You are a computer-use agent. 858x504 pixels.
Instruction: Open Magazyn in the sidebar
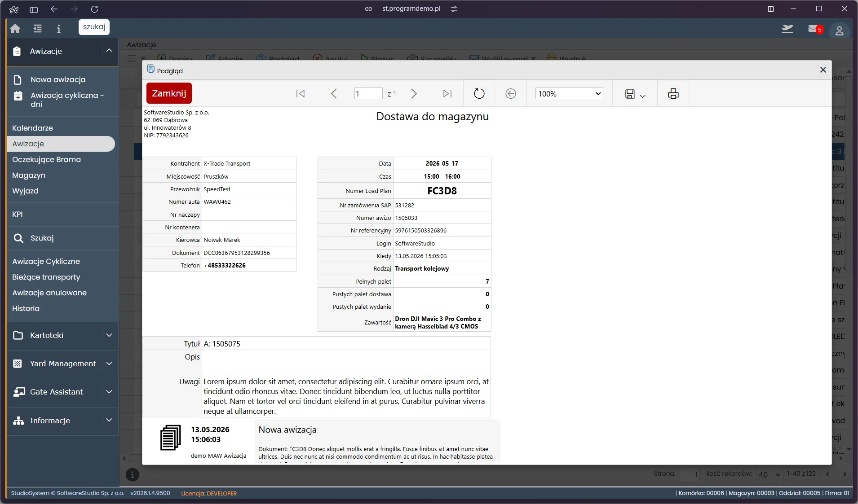(x=29, y=175)
